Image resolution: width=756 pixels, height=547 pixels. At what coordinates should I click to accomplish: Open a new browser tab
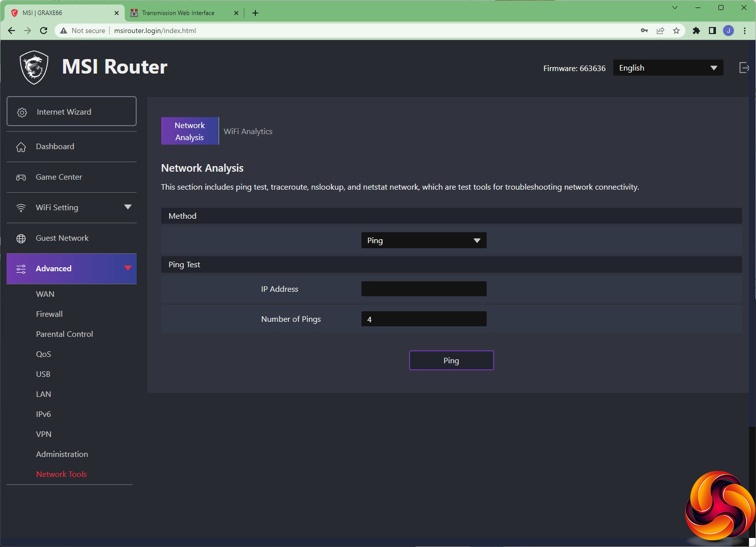tap(255, 13)
